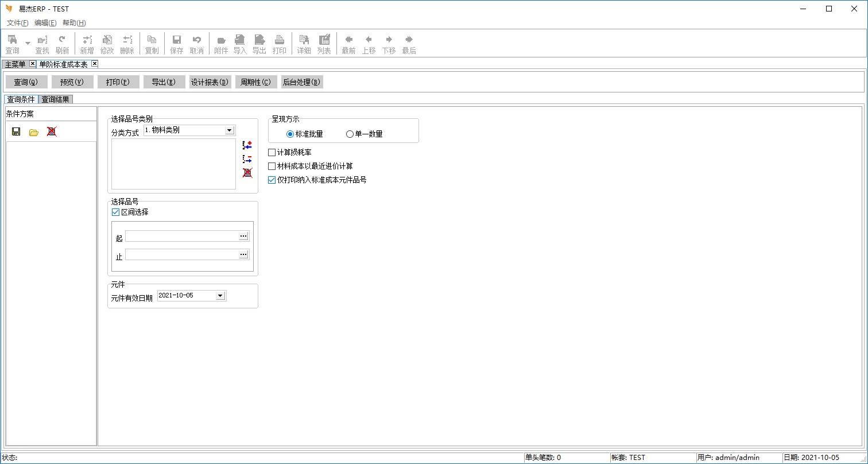The width and height of the screenshot is (868, 464).
Task: Click the clear categories icon beside list
Action: pyautogui.click(x=247, y=172)
